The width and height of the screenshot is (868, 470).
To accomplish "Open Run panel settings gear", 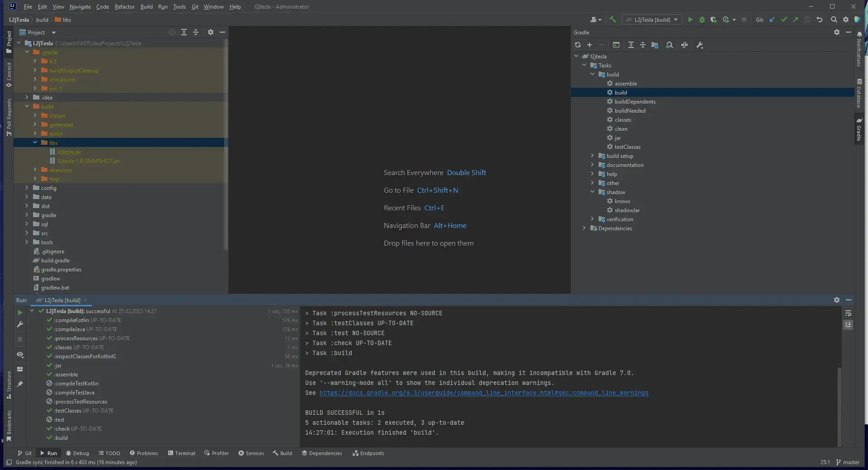I will [837, 300].
